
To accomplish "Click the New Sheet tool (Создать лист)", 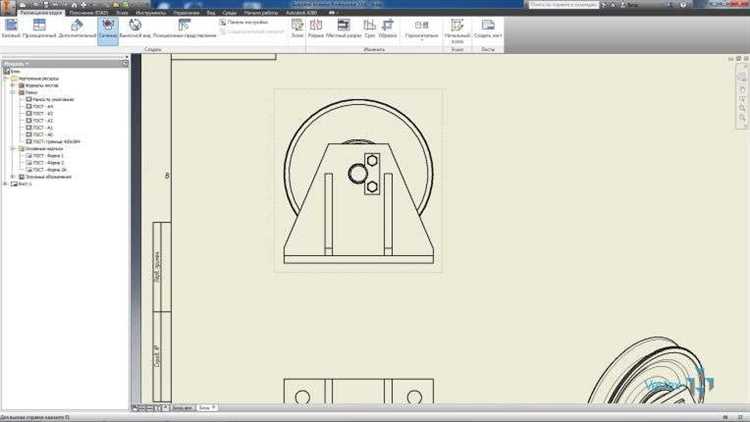I will coord(488,29).
